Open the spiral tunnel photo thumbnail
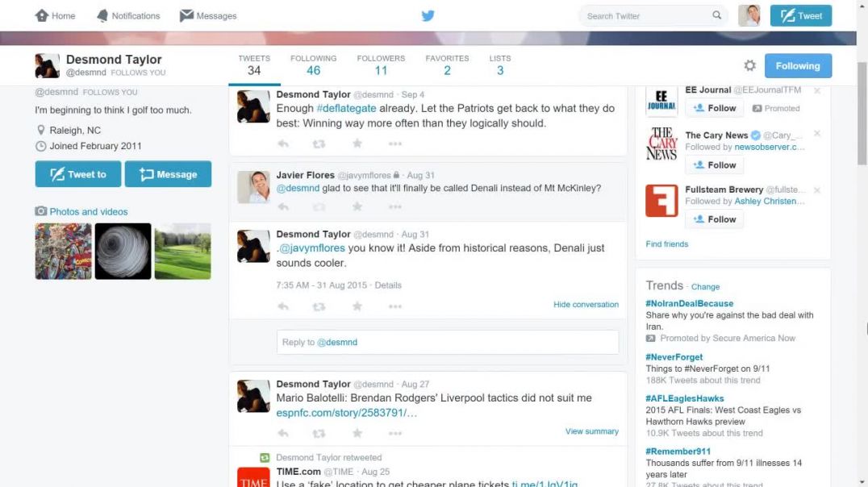 click(x=123, y=252)
